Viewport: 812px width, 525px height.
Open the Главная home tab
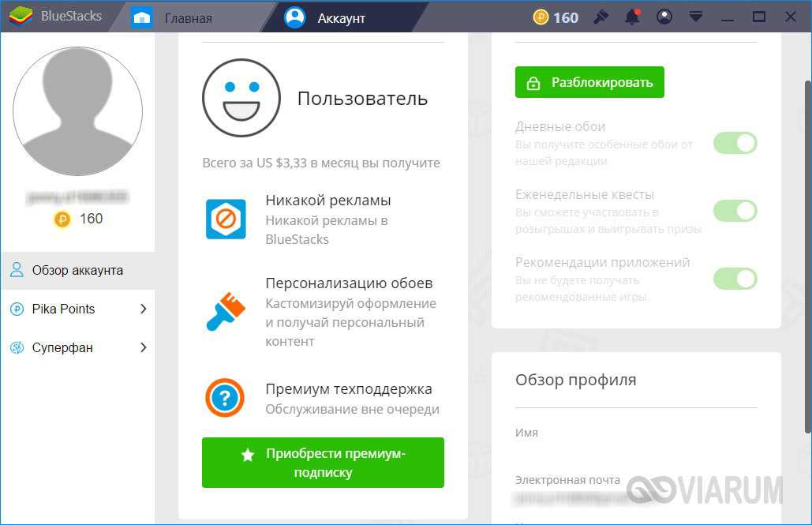point(173,17)
